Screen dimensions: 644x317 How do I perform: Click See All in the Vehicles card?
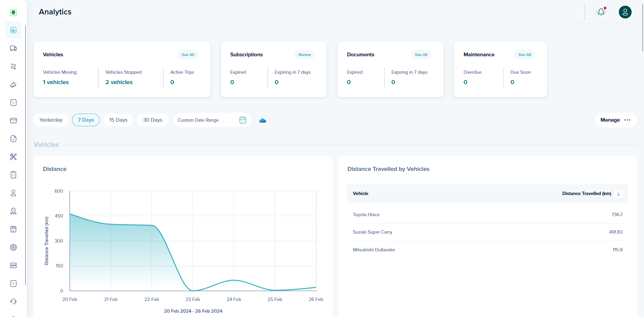pos(188,55)
